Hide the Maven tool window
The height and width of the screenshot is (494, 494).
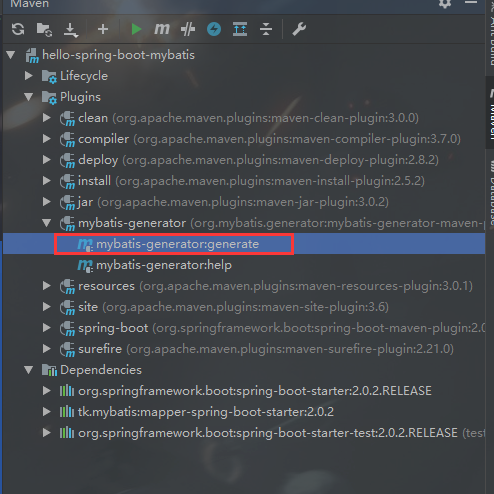click(x=471, y=2)
